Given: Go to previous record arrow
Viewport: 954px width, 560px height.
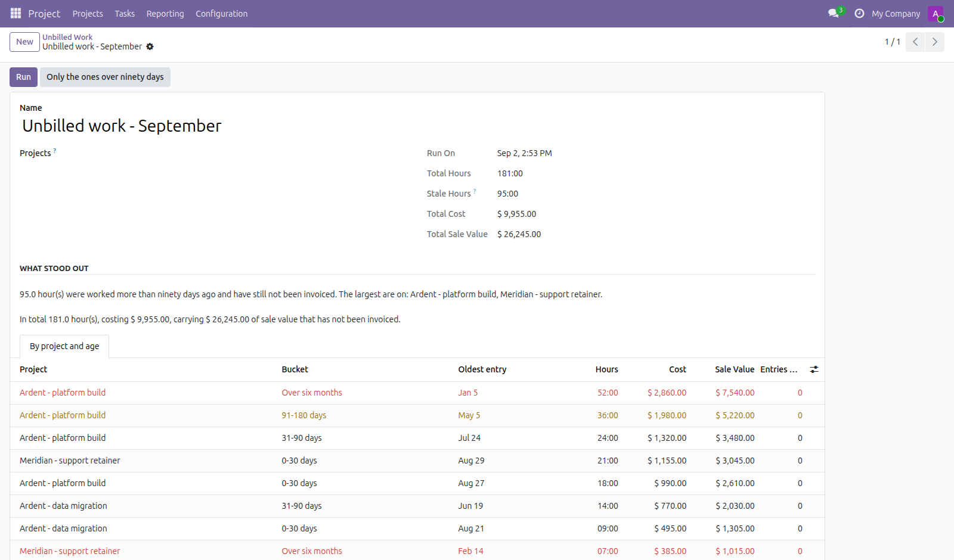Looking at the screenshot, I should pyautogui.click(x=915, y=42).
